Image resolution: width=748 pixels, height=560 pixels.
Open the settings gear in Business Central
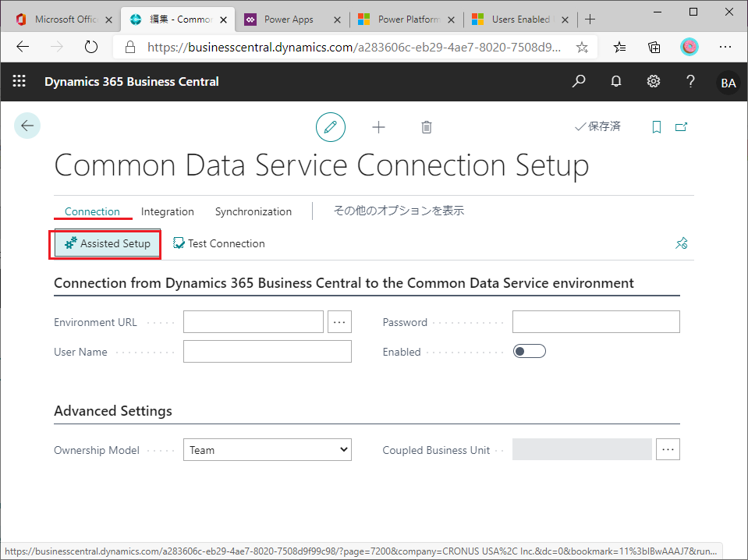pos(654,81)
